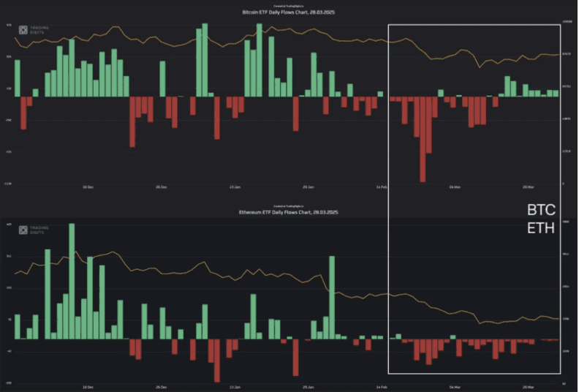Viewport: 579px width, 392px height.
Task: Click the Bitcoin ETF Daily Flows Chart title
Action: coord(288,12)
